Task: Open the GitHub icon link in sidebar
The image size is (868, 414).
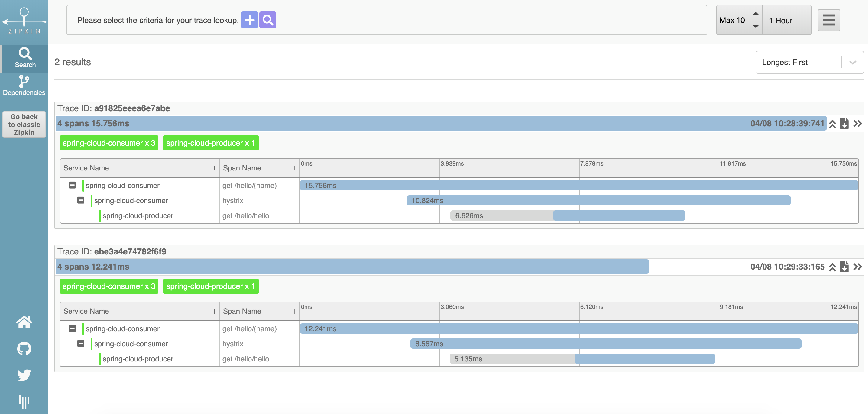Action: pos(24,349)
